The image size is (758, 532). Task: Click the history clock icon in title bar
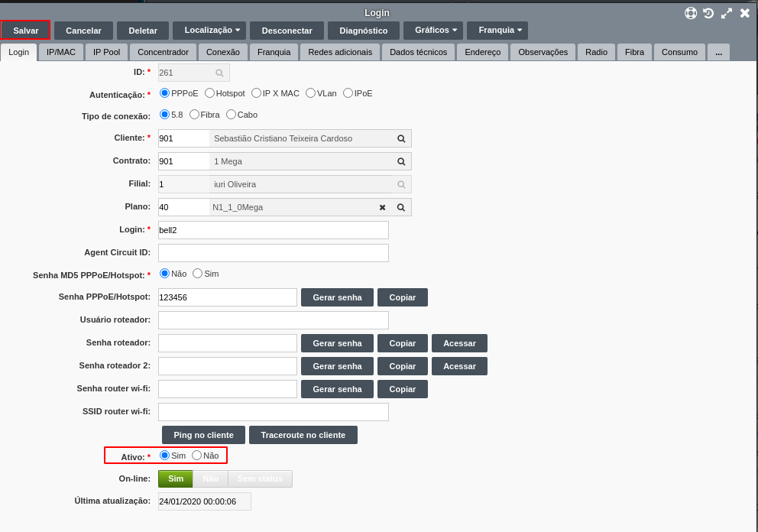(x=708, y=13)
